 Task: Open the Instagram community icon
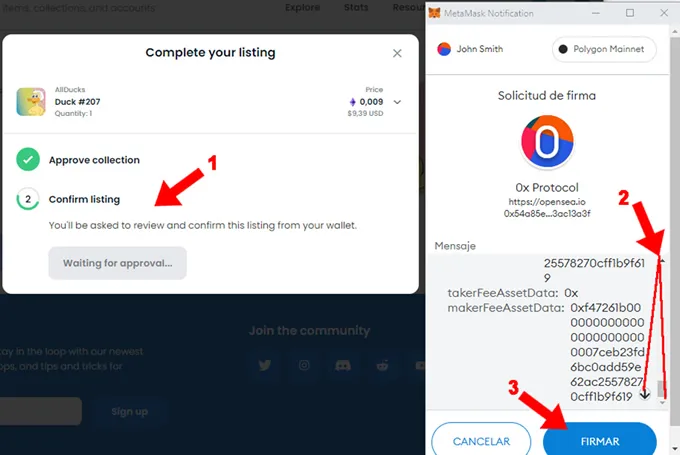point(304,366)
